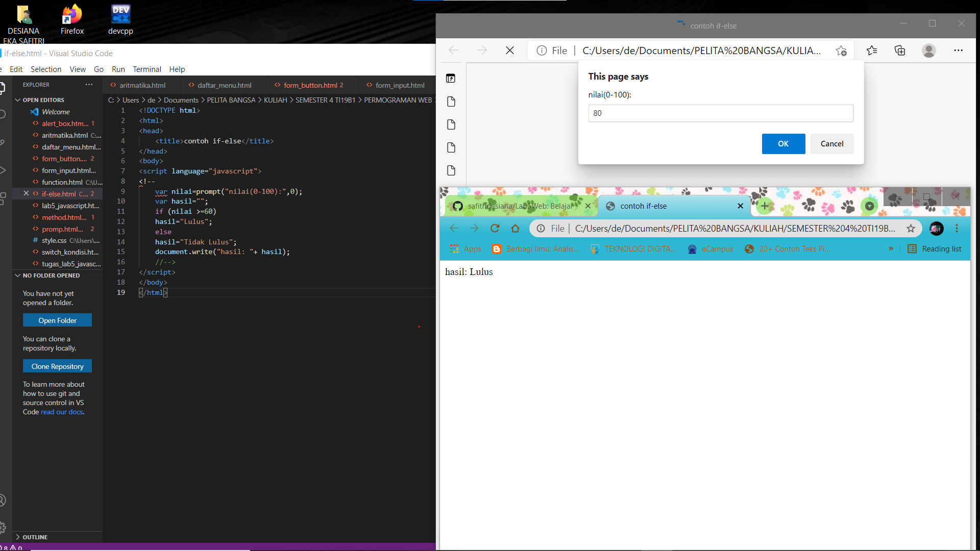
Task: Click OK in prompt dialog
Action: (x=783, y=144)
